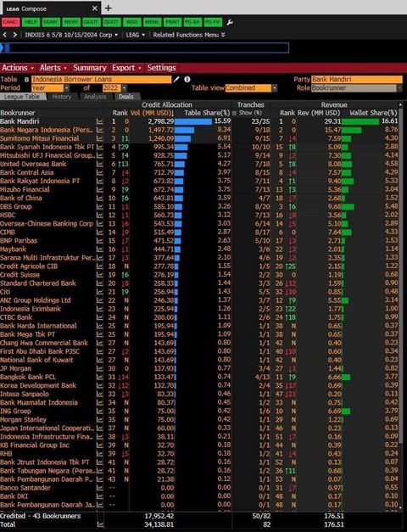Open chart icon for Credit Suisse row
The width and height of the screenshot is (407, 532).
100,275
